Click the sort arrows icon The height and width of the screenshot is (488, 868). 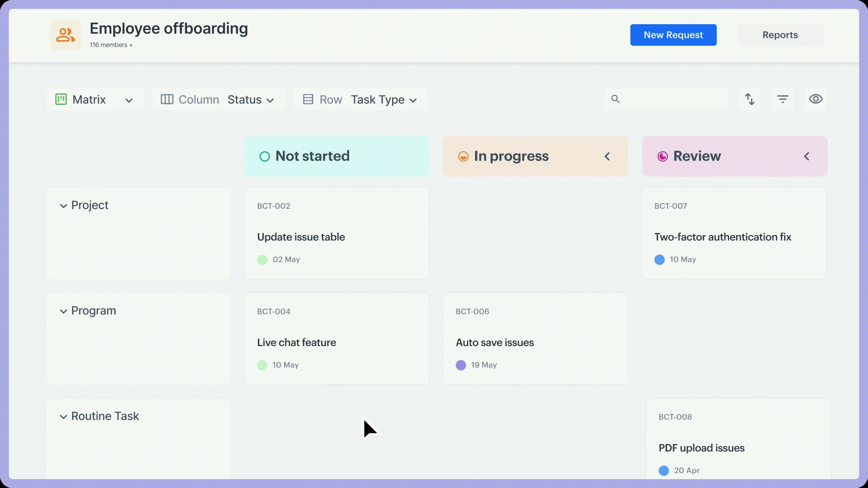coord(750,99)
